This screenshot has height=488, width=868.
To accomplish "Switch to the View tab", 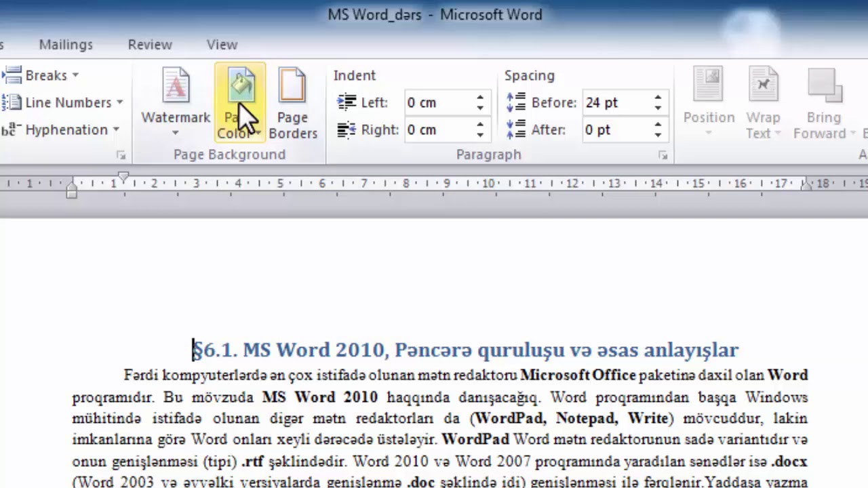I will tap(222, 44).
